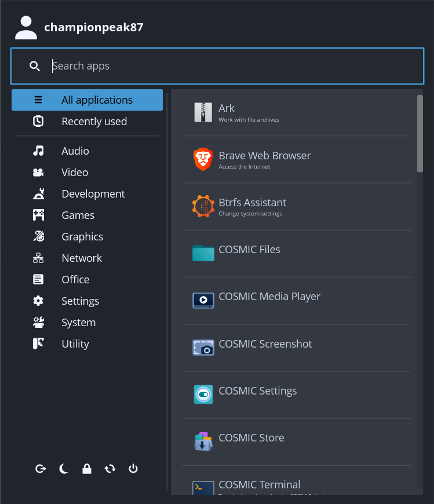The image size is (434, 504).
Task: Click the Recently used clock icon
Action: (x=38, y=121)
